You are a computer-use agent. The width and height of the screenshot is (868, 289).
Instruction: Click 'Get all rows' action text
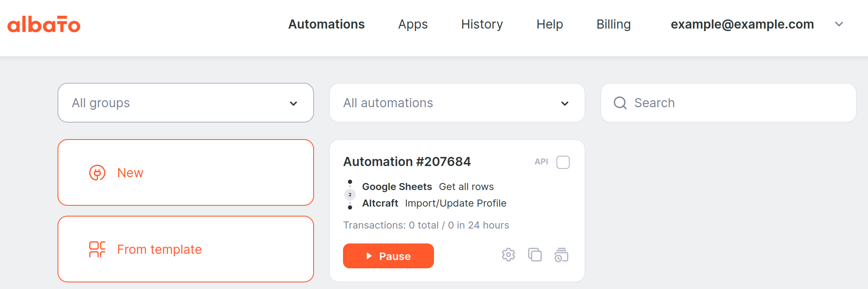coord(466,187)
